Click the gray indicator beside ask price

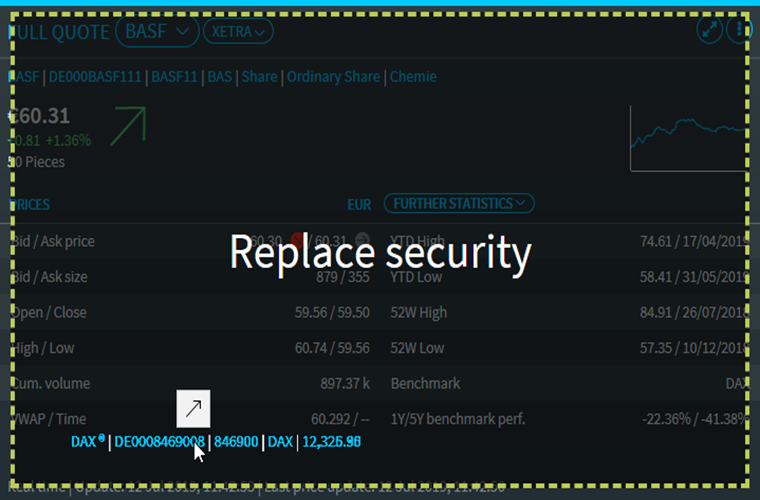pyautogui.click(x=362, y=240)
